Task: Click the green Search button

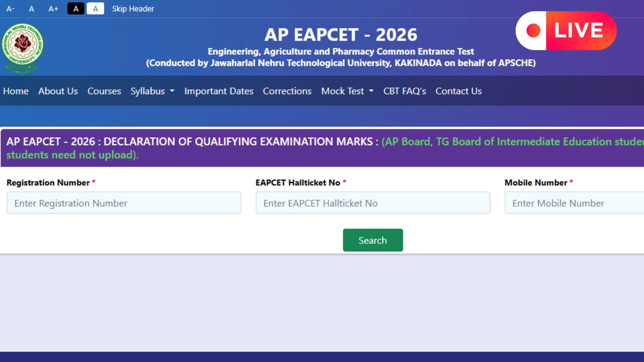Action: coord(373,240)
